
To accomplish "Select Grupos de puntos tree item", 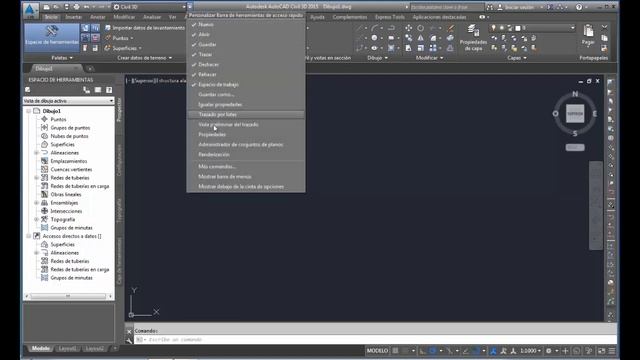I will (x=70, y=128).
